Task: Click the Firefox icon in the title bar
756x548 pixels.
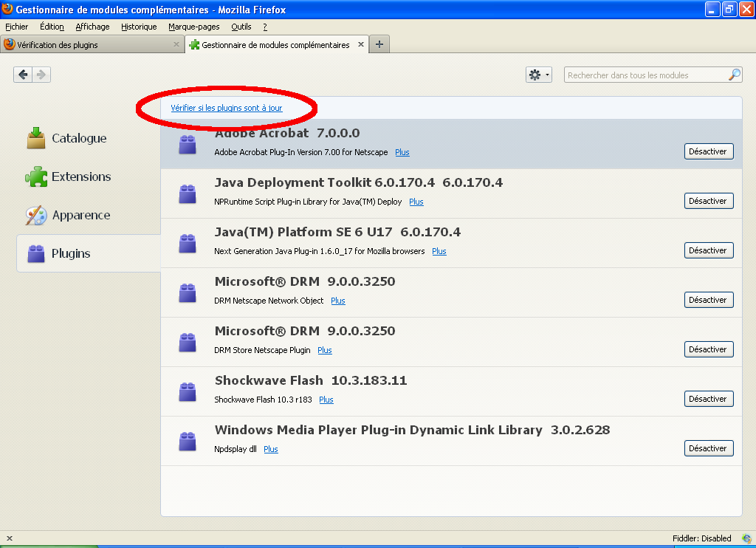Action: pyautogui.click(x=7, y=9)
